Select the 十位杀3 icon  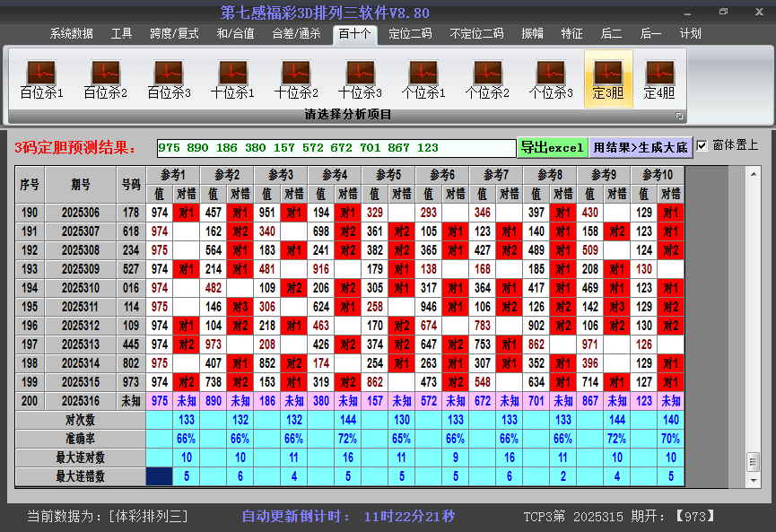(360, 78)
